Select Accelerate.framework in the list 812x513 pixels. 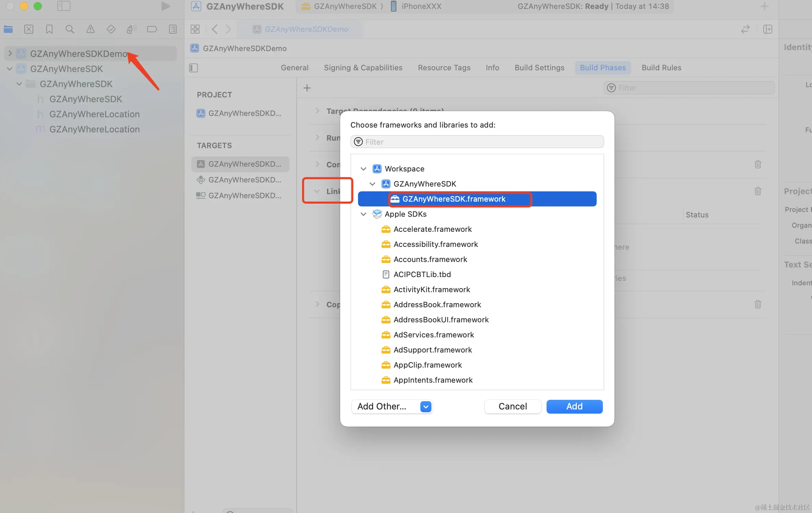click(432, 229)
